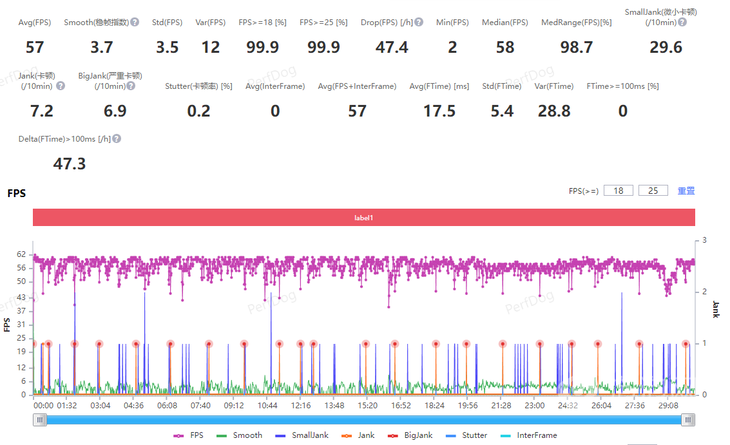Click FPS threshold input showing 25
730x445 pixels.
point(653,190)
